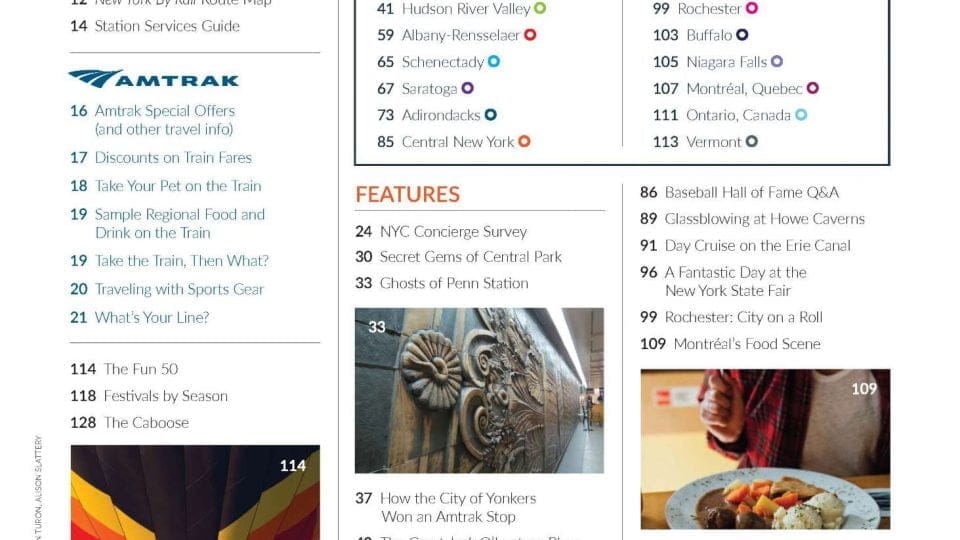Click the blue circle beside Schenectady
Screen dimensions: 960x540
tap(493, 61)
